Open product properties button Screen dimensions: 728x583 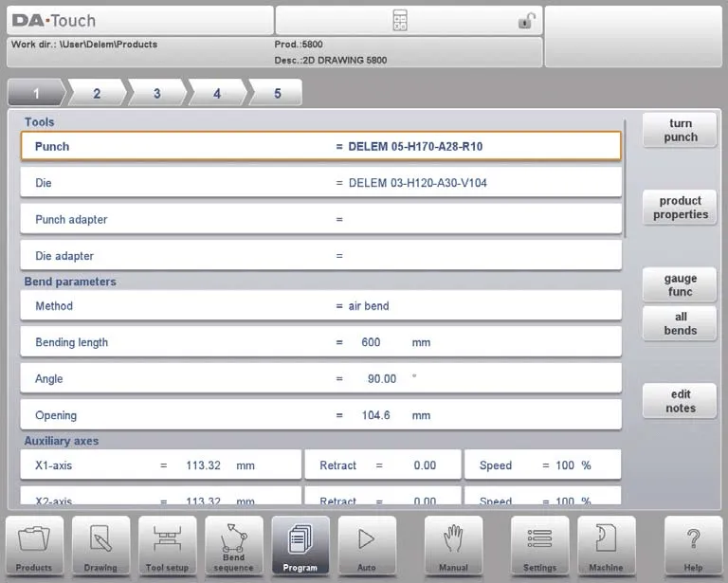click(680, 208)
